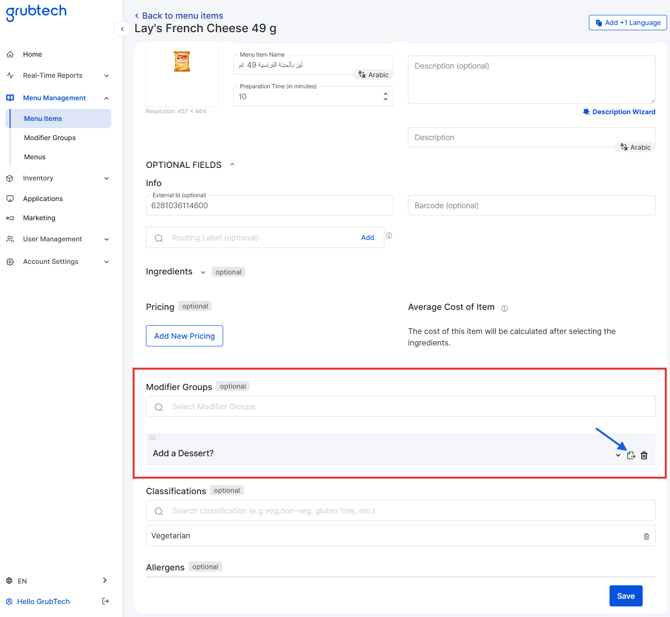Click the Hello GrubTech profile link
This screenshot has height=617, width=670.
44,601
